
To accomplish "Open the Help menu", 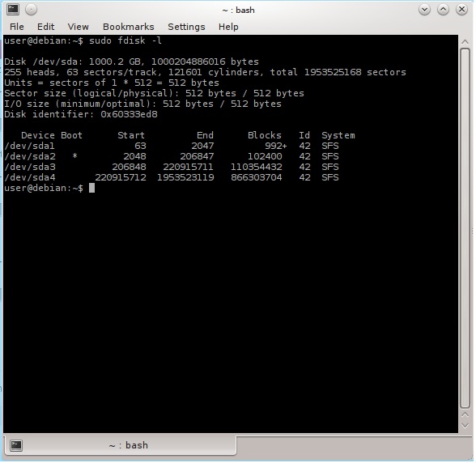I will coord(228,27).
